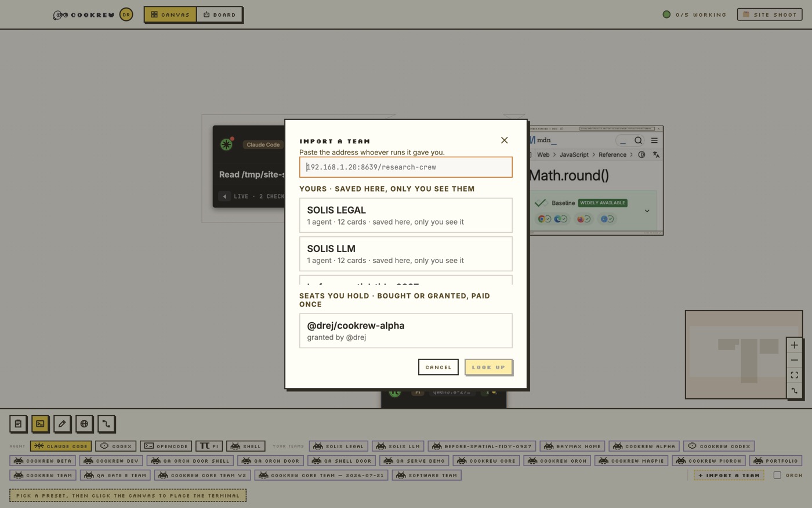
Task: Click the Look Up button
Action: 488,367
